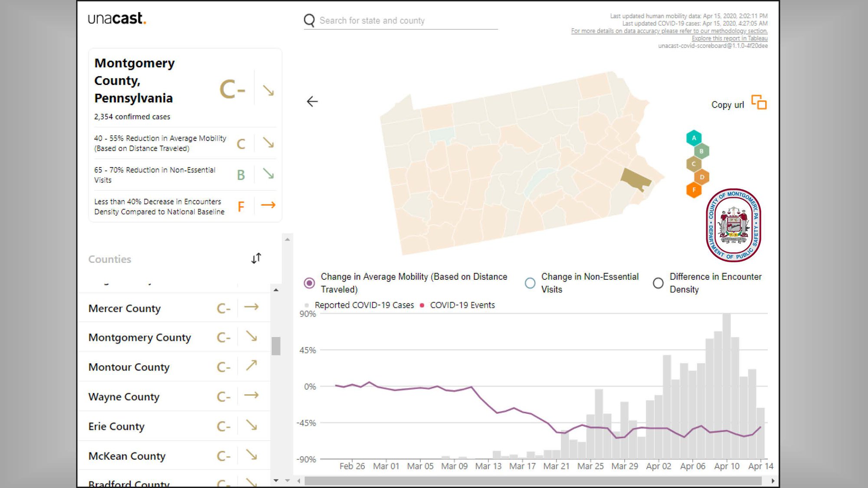Click county list scroll down arrow
Screen dimensions: 868x488
(x=276, y=481)
